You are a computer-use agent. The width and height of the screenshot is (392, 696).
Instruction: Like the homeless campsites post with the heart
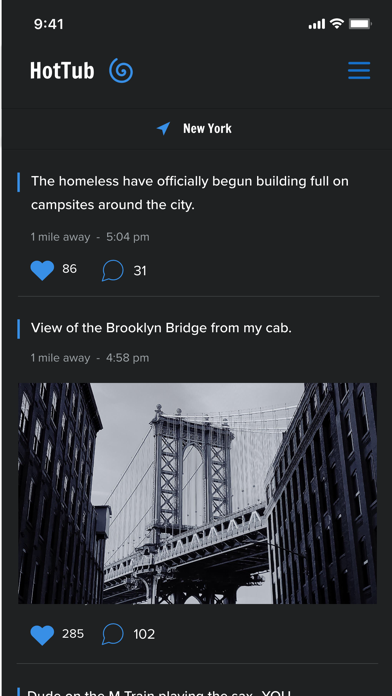point(42,270)
